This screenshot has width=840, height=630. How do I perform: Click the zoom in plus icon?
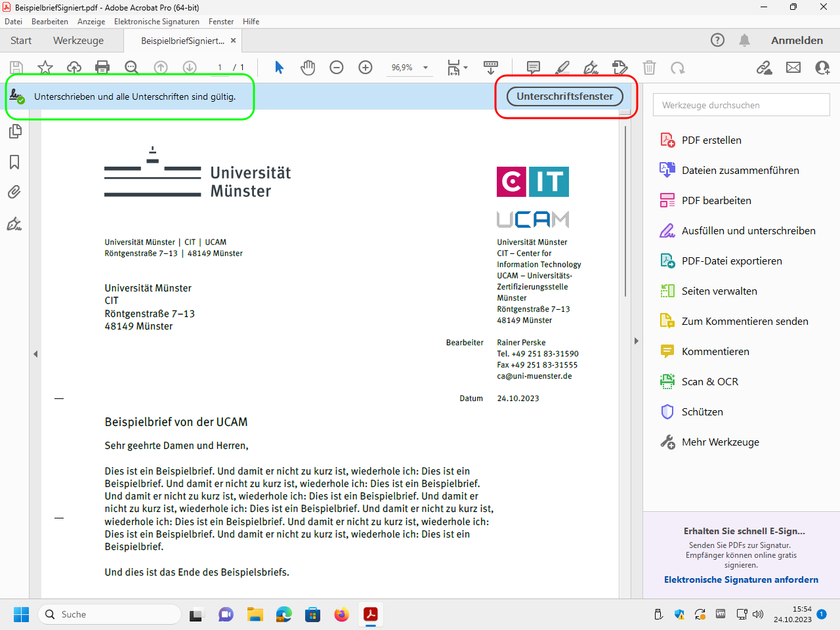pyautogui.click(x=366, y=67)
